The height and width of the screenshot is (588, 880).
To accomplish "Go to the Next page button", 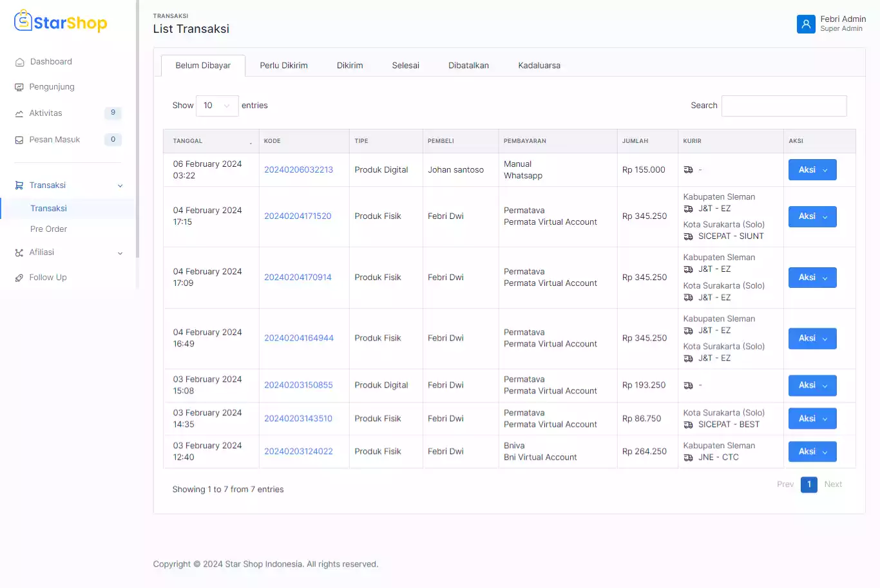I will click(832, 484).
